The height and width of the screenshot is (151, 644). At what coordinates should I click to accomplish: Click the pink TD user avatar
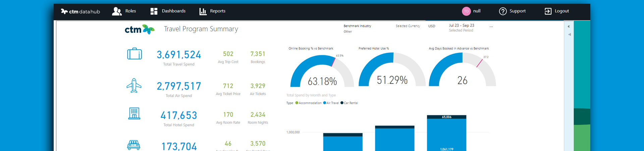(466, 11)
